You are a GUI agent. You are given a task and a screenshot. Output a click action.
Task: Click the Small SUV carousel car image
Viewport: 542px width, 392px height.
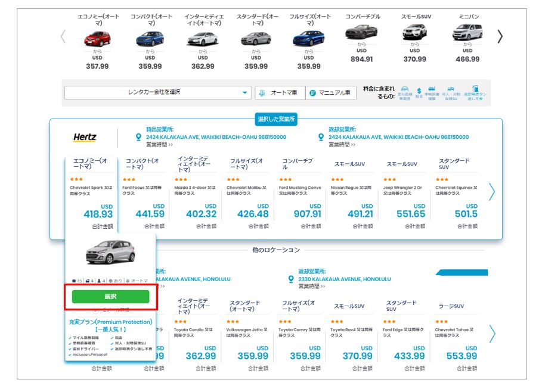(x=415, y=32)
